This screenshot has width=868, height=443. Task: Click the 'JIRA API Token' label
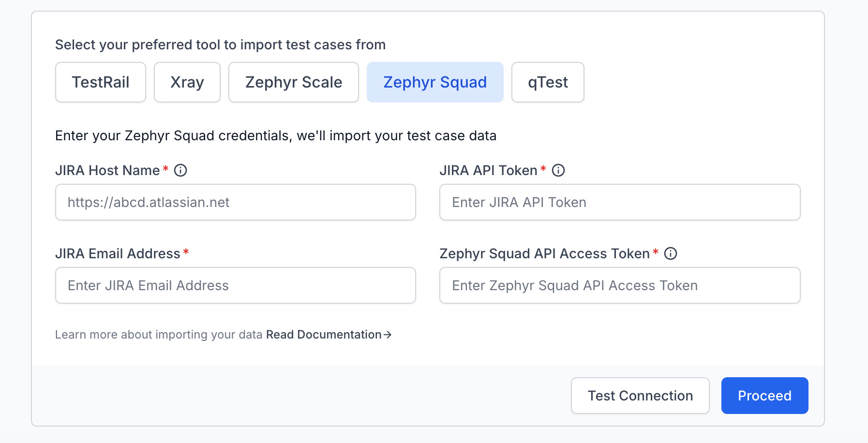click(489, 170)
